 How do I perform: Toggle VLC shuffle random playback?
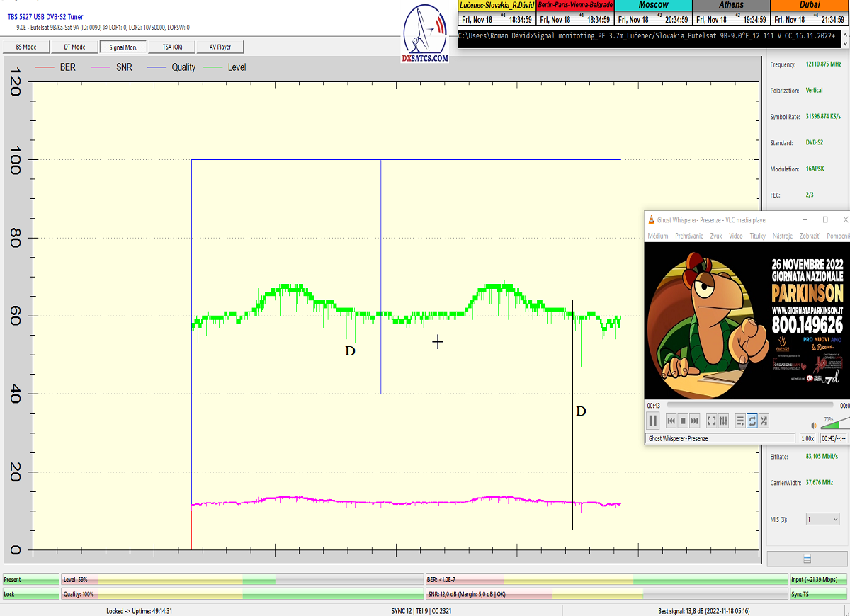[x=764, y=421]
